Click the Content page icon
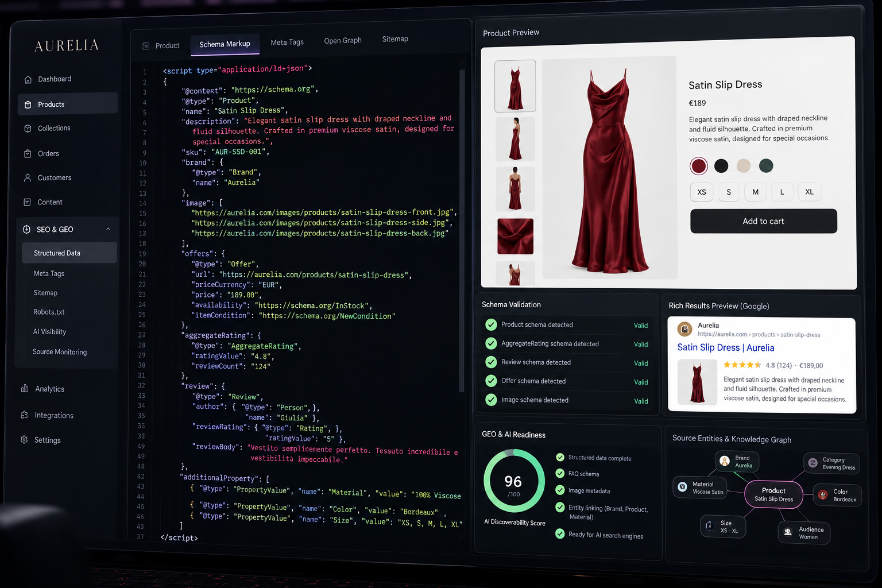 (28, 202)
